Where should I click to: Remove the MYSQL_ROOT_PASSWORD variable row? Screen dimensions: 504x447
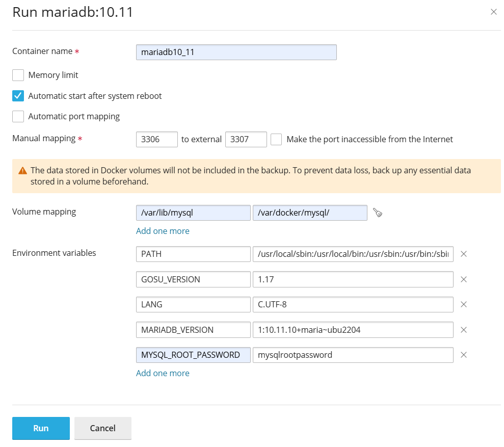pos(464,355)
